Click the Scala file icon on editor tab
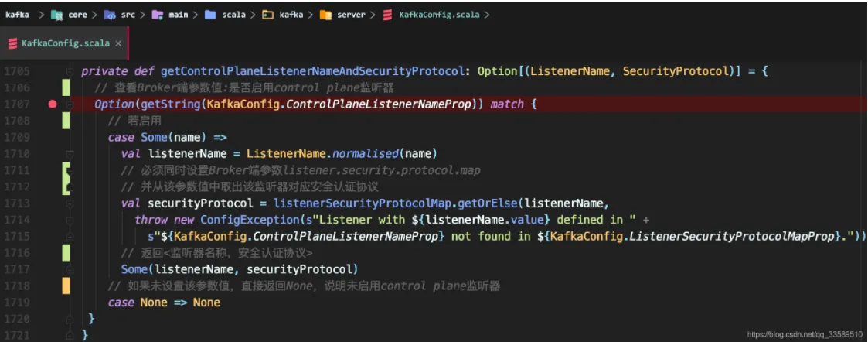The width and height of the screenshot is (868, 342). (x=11, y=43)
